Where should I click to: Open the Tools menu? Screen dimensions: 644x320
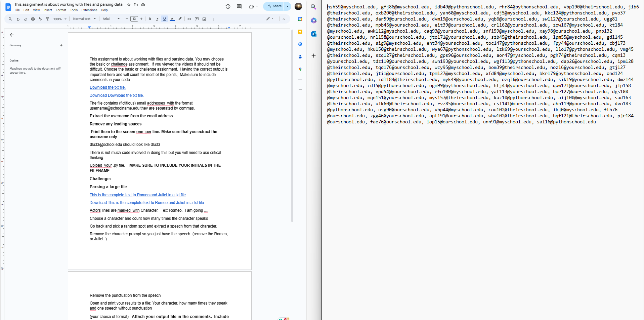tap(74, 10)
